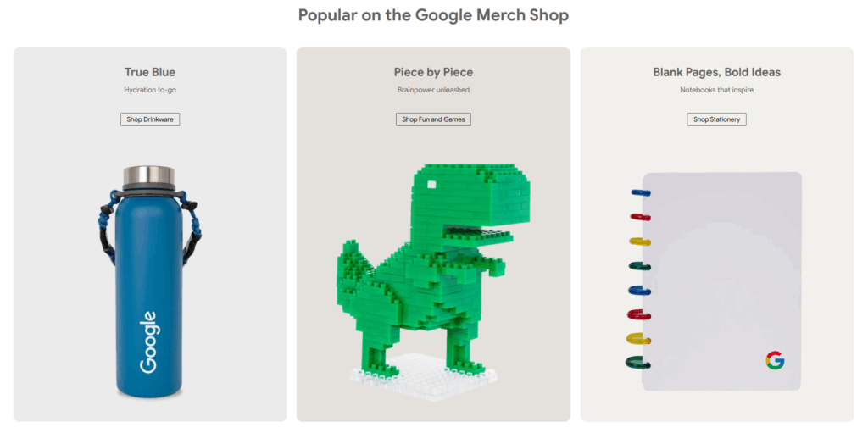Click the bottom green notebook binding ring
This screenshot has width=868, height=433.
(637, 364)
